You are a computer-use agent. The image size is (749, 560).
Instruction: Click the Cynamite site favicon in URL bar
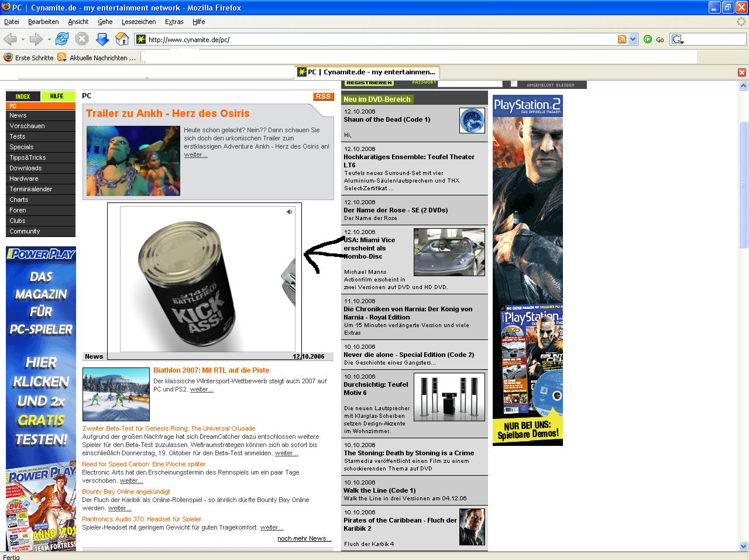click(140, 39)
